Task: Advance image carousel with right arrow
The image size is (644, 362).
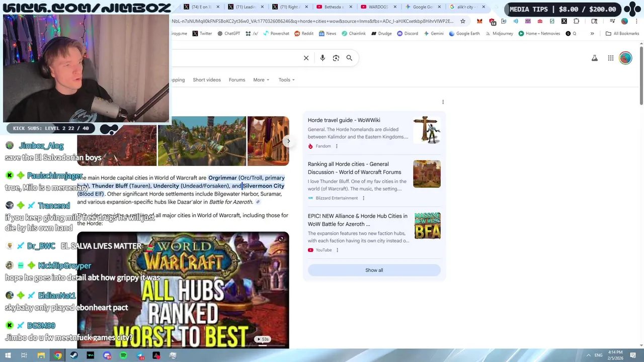Action: coord(288,141)
